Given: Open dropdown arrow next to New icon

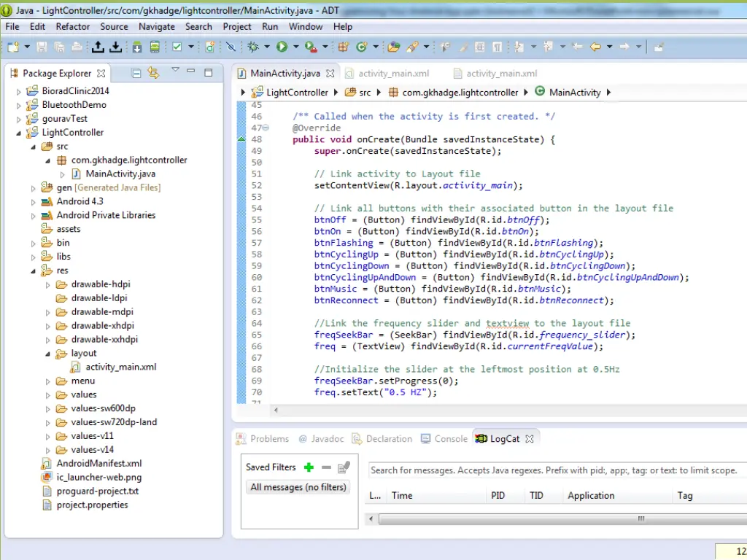Looking at the screenshot, I should point(27,47).
